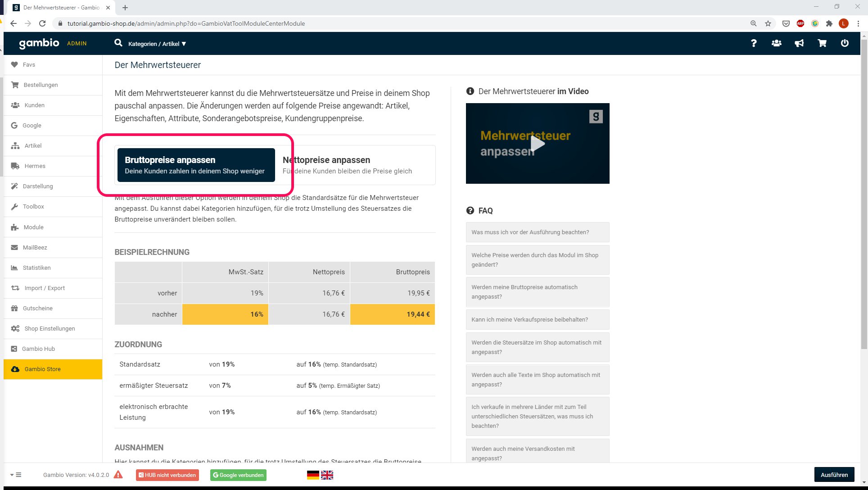Screen dimensions: 868x490
Task: Click the power logout icon
Action: (x=845, y=43)
